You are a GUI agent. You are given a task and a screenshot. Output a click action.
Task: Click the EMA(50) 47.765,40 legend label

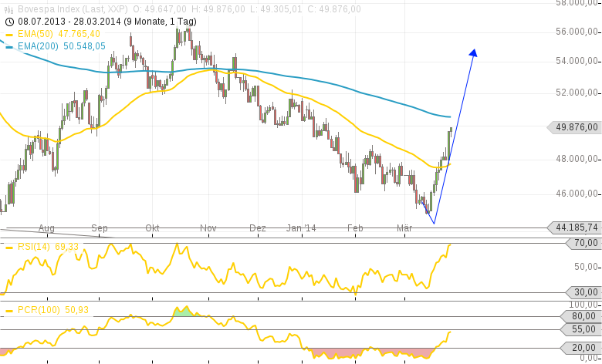(59, 34)
